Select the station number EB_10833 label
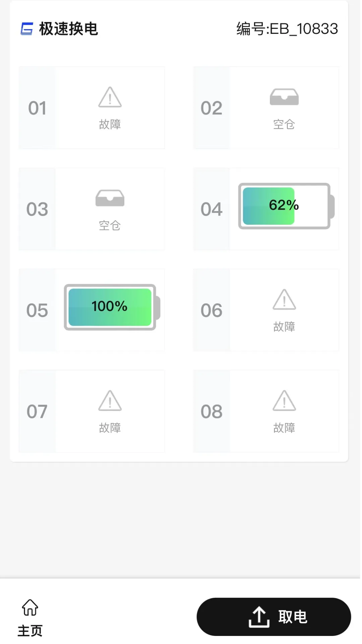Image resolution: width=362 pixels, height=644 pixels. coord(287,29)
